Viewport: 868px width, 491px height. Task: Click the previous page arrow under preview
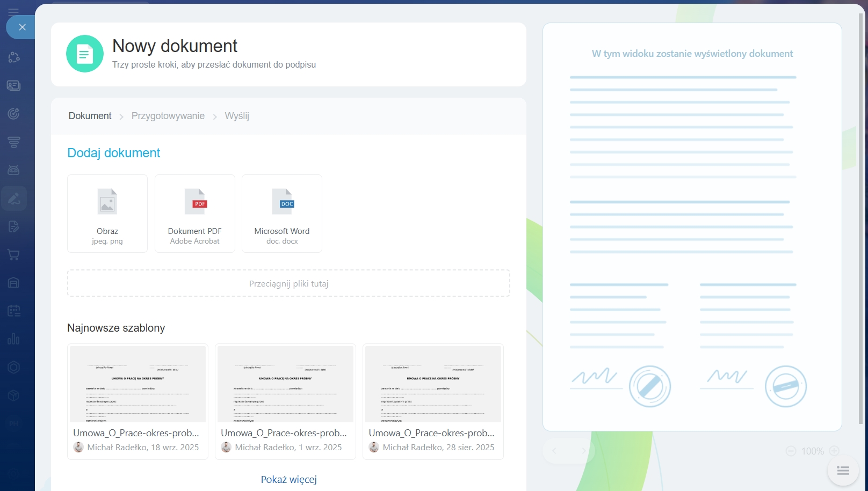point(555,451)
